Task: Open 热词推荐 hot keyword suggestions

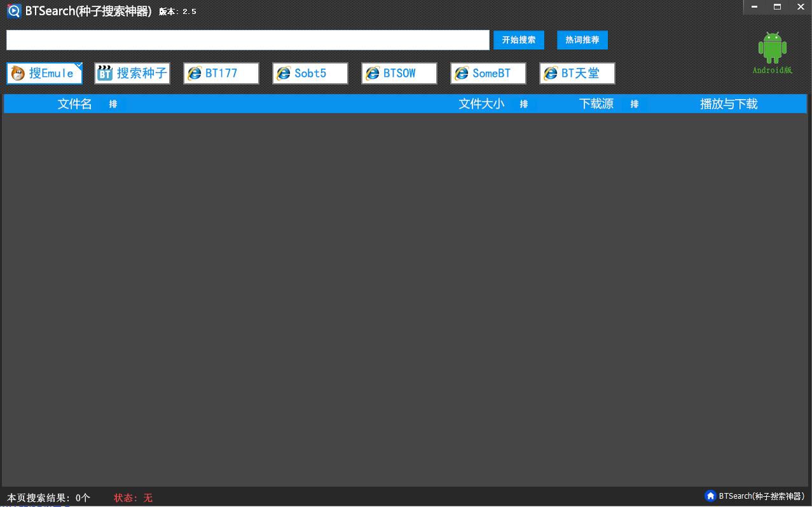Action: point(582,39)
